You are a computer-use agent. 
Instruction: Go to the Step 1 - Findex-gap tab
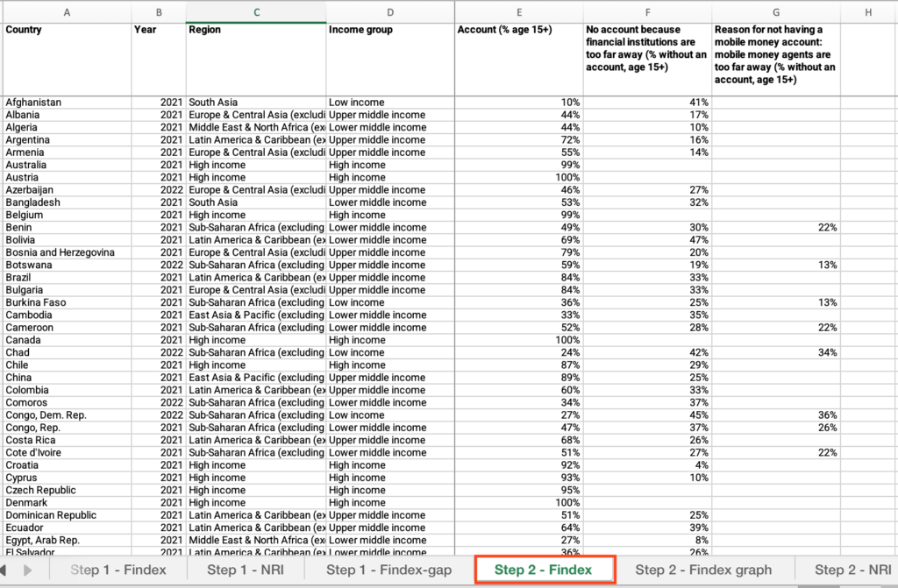[x=388, y=570]
